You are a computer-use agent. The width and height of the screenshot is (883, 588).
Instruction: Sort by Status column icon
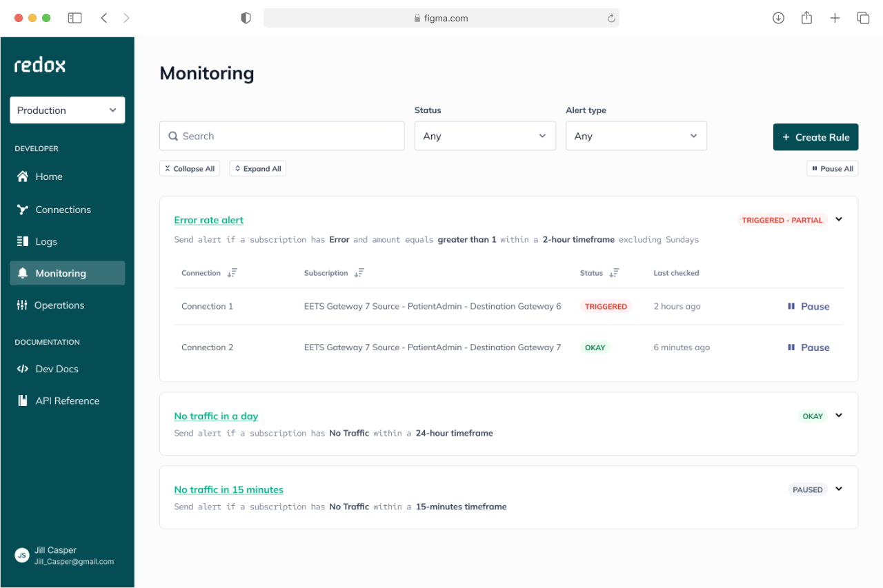(614, 273)
